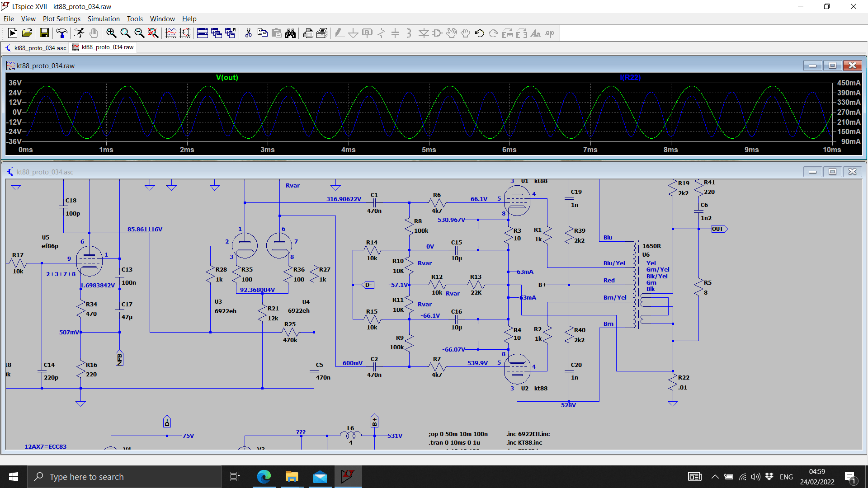Click the Mirror component icon
This screenshot has height=488, width=868.
point(522,33)
